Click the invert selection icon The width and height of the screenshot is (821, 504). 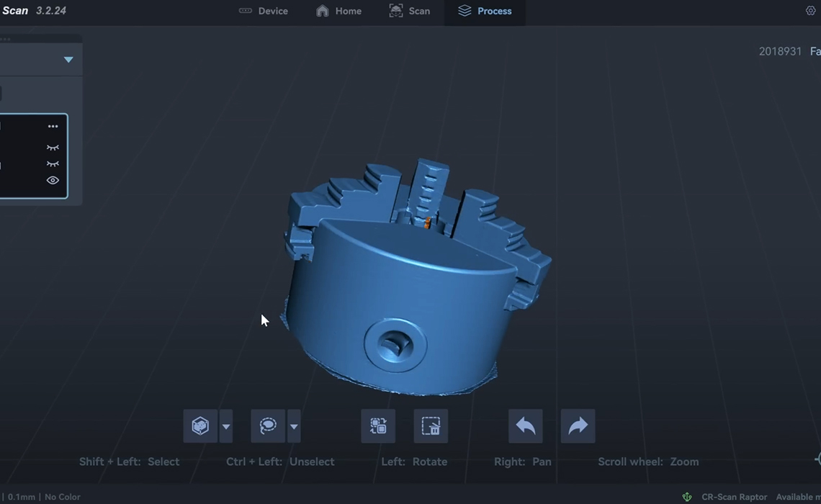coord(378,426)
